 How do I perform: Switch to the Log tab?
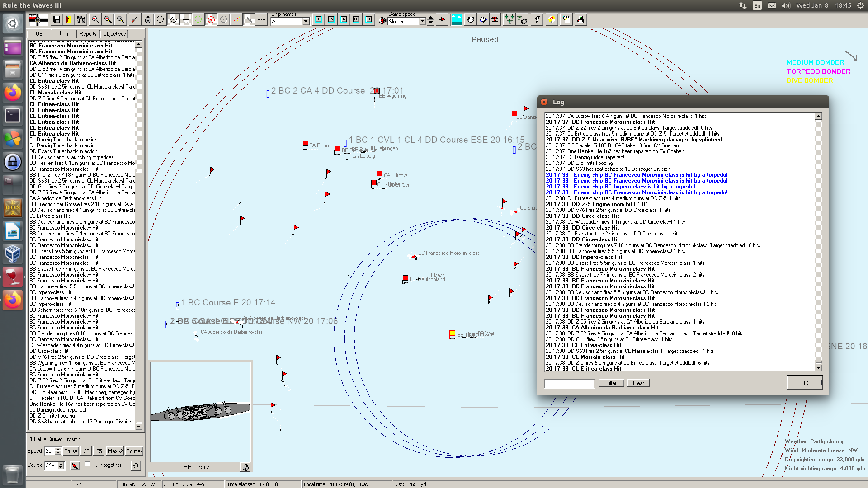64,33
